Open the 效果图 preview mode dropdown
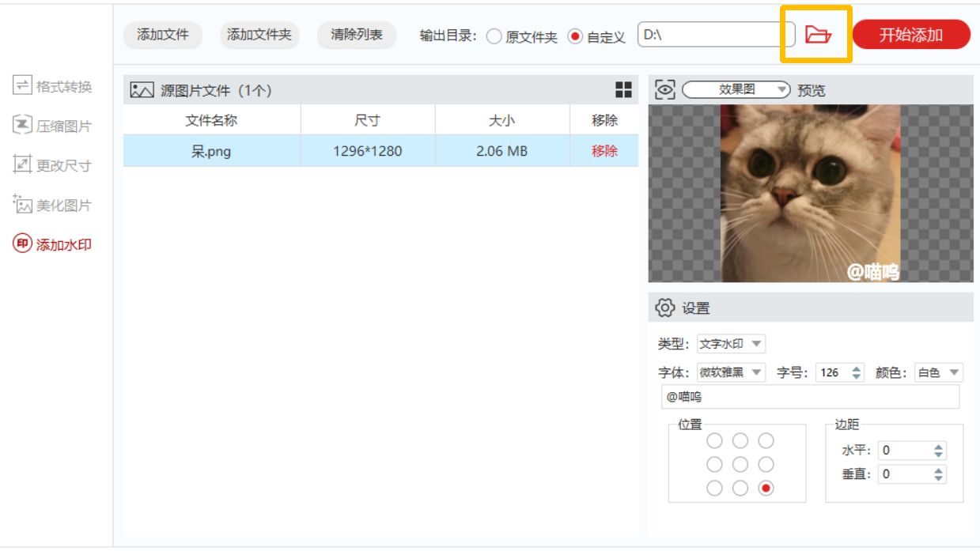980x551 pixels. click(736, 90)
